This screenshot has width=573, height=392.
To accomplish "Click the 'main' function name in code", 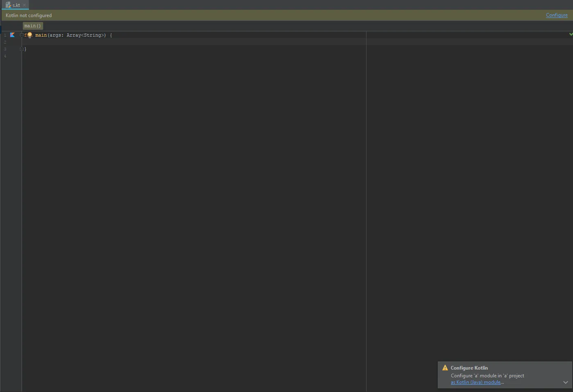I will (41, 35).
